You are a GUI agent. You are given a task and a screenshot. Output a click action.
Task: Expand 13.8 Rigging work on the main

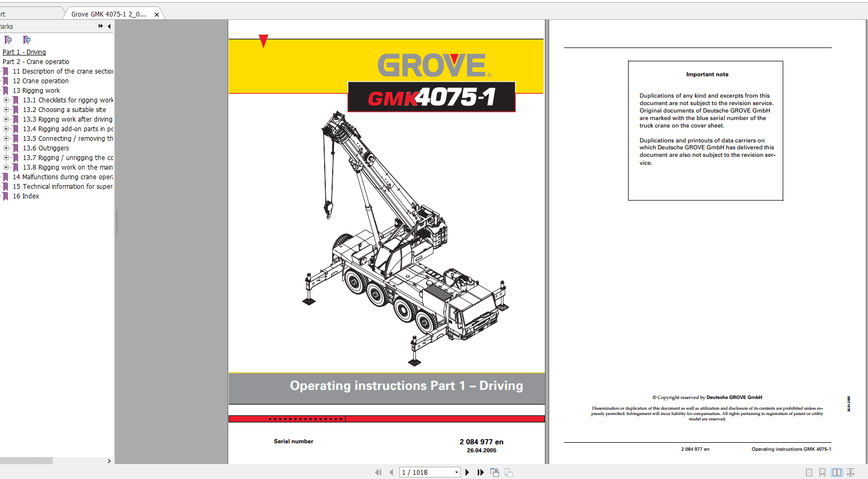point(6,167)
